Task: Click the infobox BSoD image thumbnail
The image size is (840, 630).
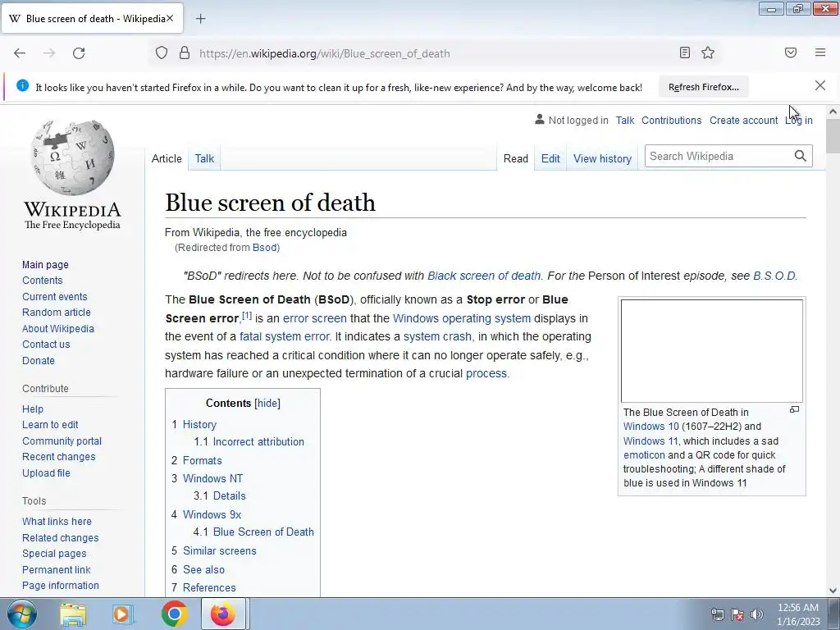Action: pos(711,351)
